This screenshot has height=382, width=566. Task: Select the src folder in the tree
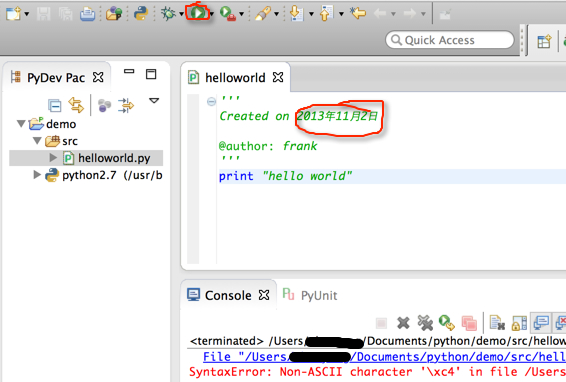[70, 141]
